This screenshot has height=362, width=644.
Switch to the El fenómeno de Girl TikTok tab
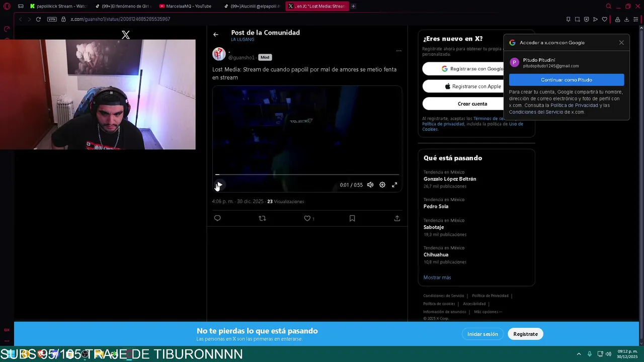pyautogui.click(x=123, y=6)
